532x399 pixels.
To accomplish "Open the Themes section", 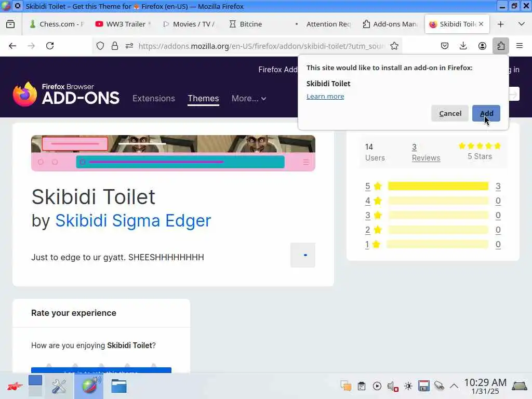I will [203, 98].
